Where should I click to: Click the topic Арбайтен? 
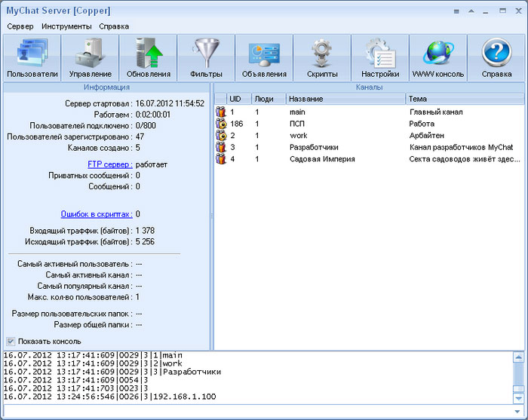click(x=427, y=135)
